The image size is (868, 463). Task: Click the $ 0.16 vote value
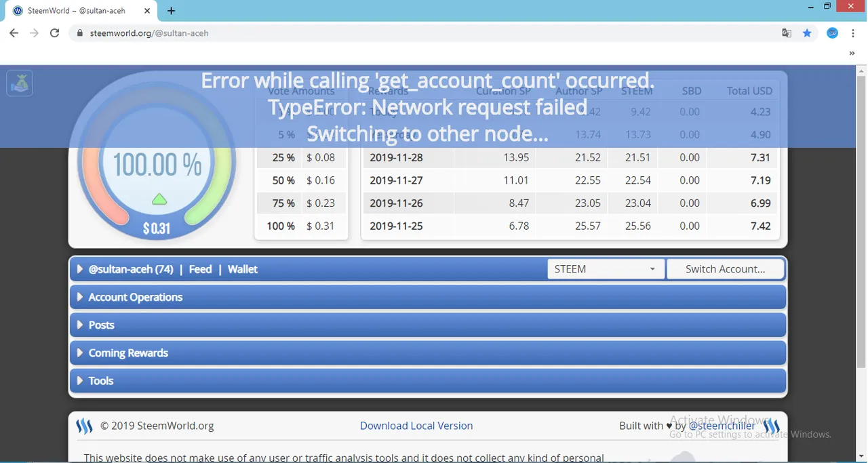[x=321, y=180]
